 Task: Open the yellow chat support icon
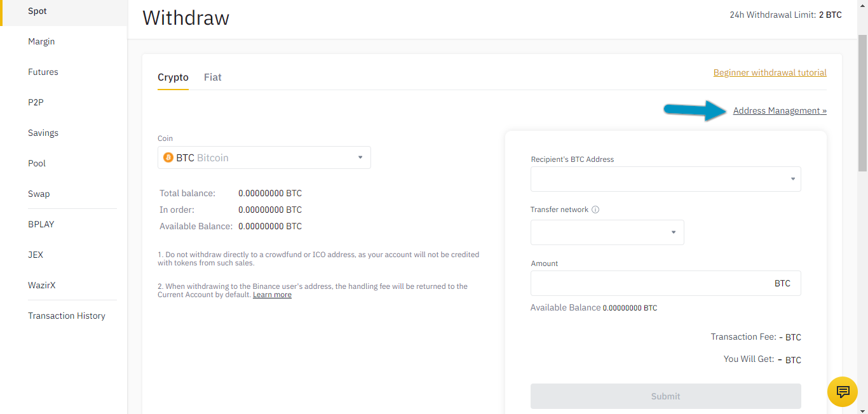843,391
